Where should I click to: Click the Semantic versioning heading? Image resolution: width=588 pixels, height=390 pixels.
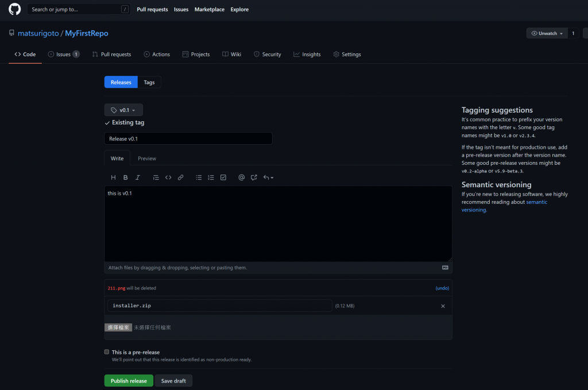(496, 184)
